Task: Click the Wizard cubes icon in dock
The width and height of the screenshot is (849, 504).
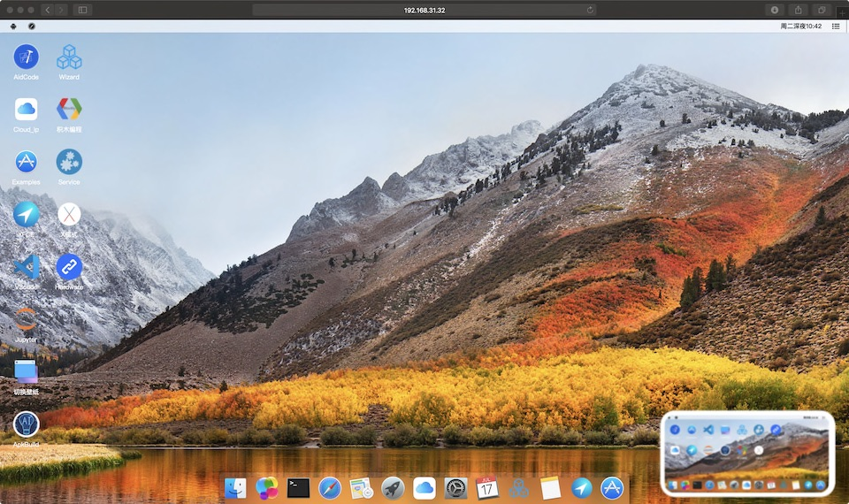Action: coord(518,488)
